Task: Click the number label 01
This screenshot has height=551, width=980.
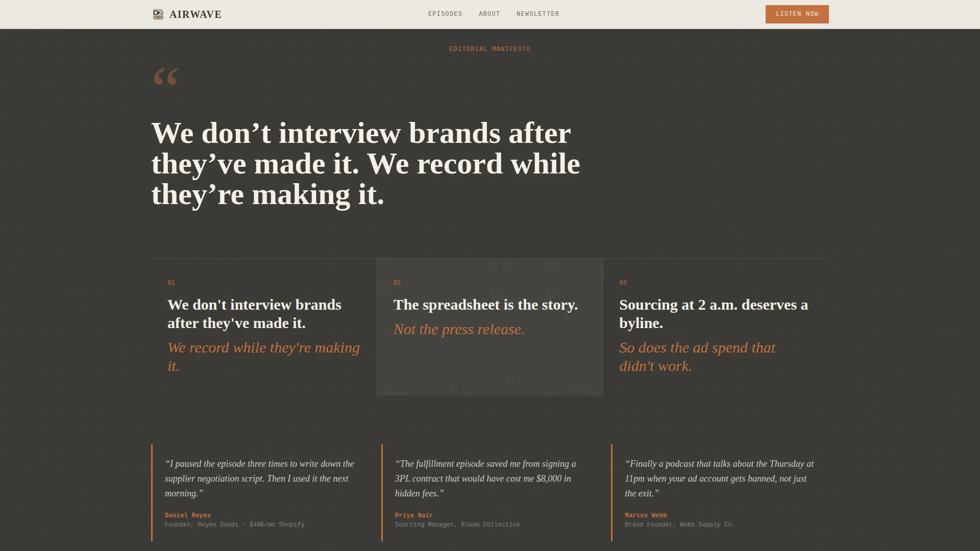Action: pyautogui.click(x=171, y=283)
